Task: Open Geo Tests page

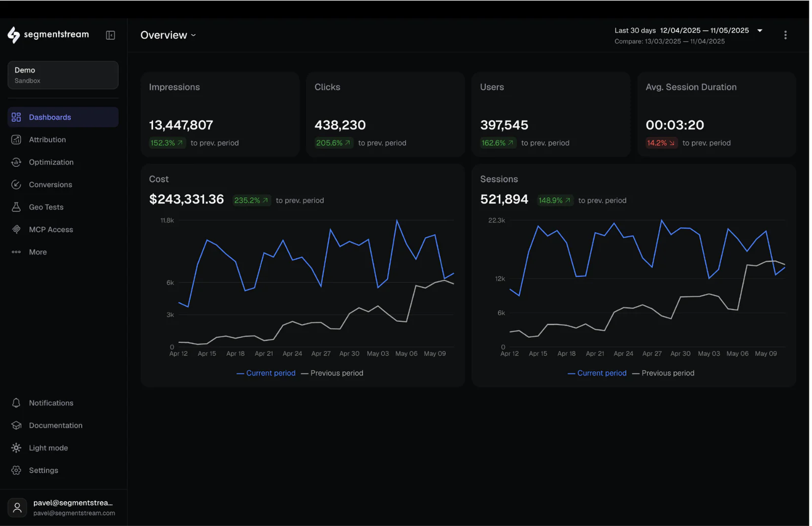Action: pos(63,207)
